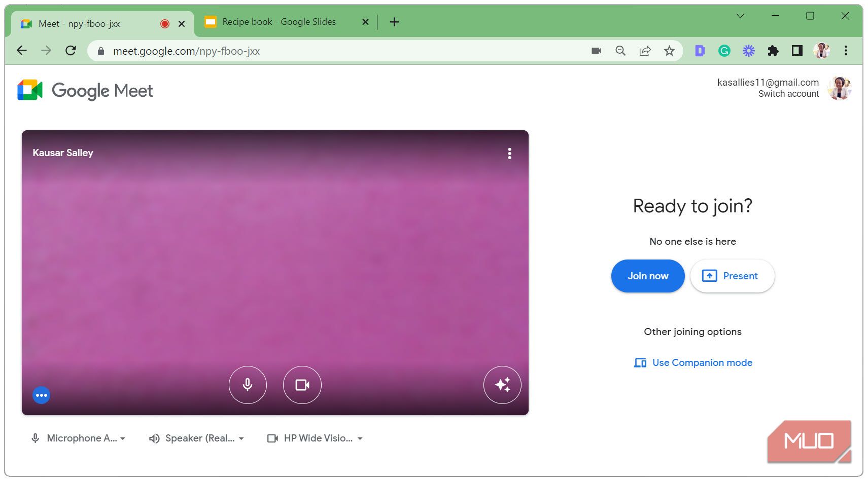Open the account profile picture in Meet

click(839, 88)
